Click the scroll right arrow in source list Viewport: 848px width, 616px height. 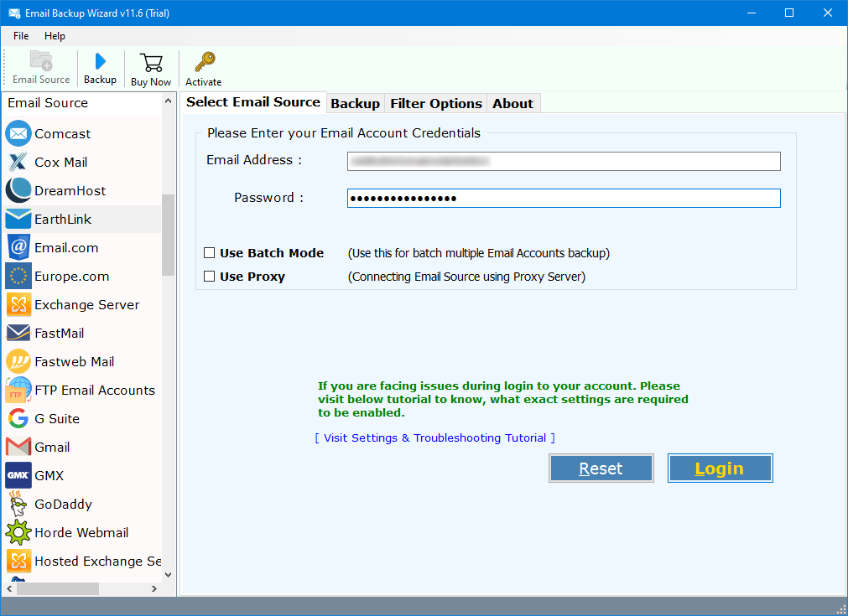tap(154, 588)
